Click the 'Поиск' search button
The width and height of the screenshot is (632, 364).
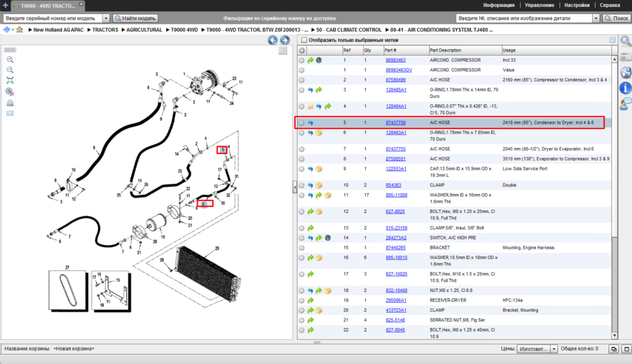click(x=616, y=18)
